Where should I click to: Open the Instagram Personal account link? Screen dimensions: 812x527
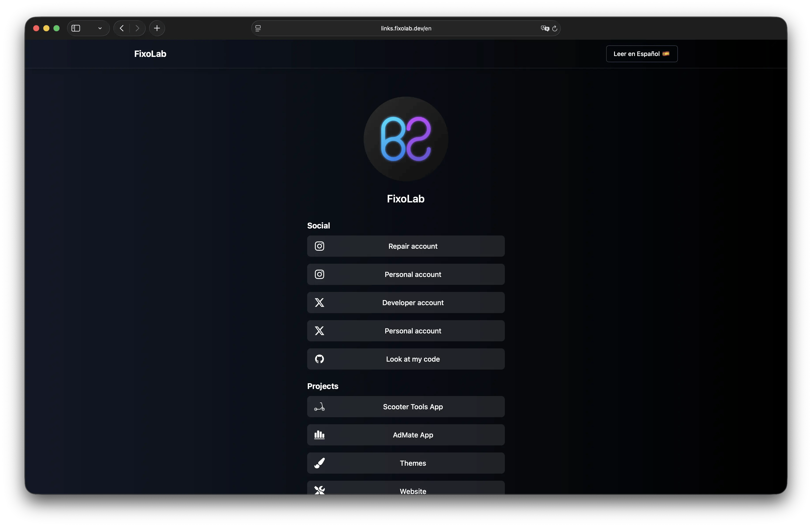coord(412,274)
